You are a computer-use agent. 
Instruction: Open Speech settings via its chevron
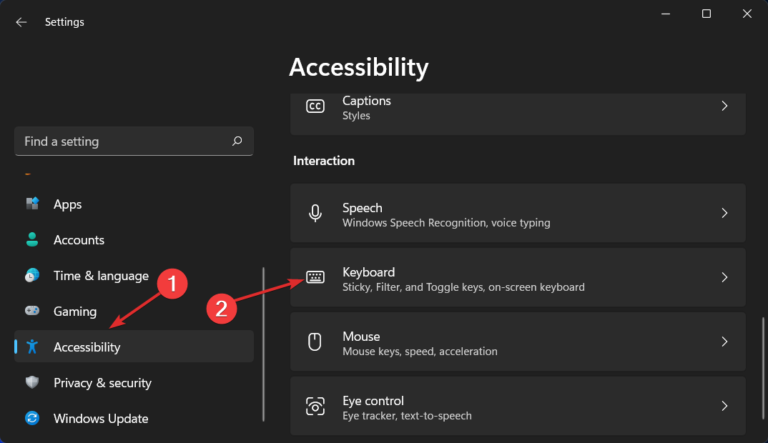point(725,214)
